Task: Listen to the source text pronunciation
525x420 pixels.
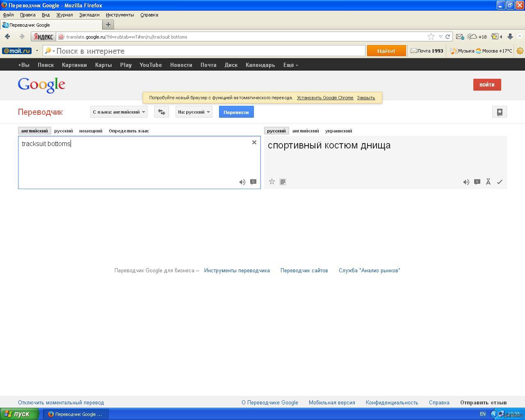Action: coord(242,182)
